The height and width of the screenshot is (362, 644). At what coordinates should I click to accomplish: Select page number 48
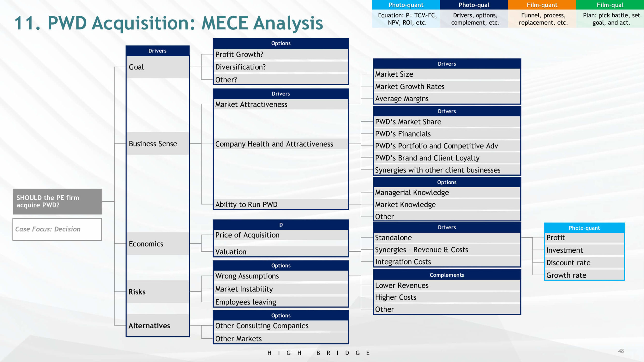[621, 351]
